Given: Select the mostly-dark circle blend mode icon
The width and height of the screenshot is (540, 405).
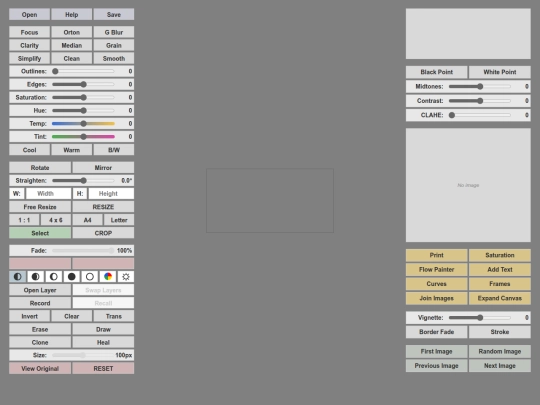Looking at the screenshot, I should pyautogui.click(x=35, y=277).
